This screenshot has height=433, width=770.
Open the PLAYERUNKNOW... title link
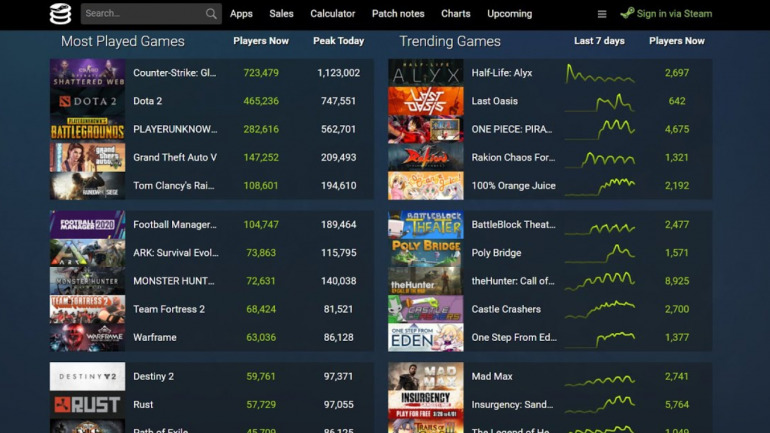(x=175, y=129)
